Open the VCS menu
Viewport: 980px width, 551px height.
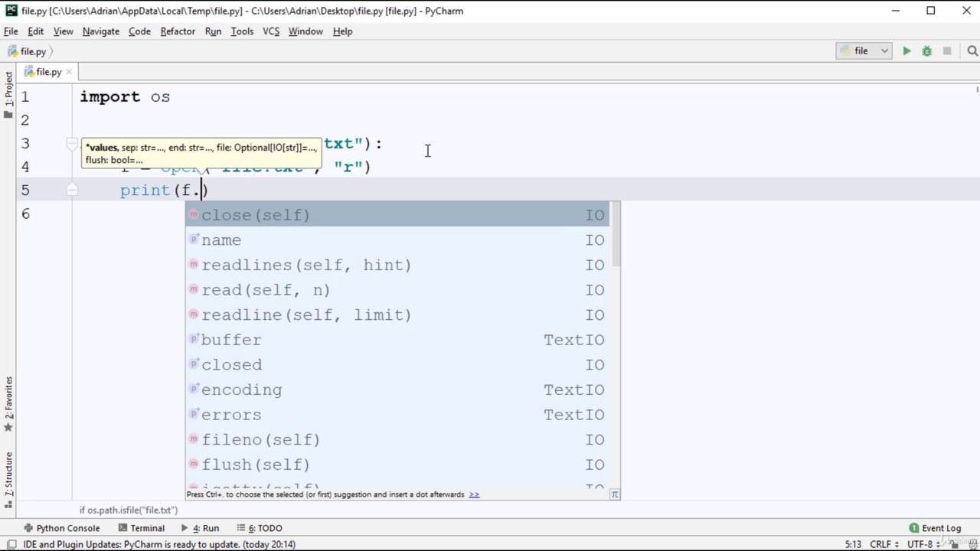[x=271, y=31]
